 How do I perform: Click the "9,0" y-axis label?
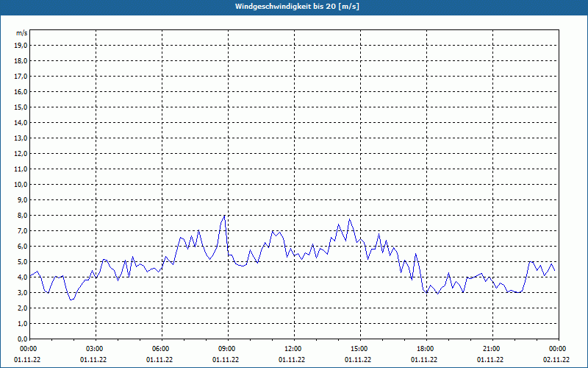[x=23, y=199]
